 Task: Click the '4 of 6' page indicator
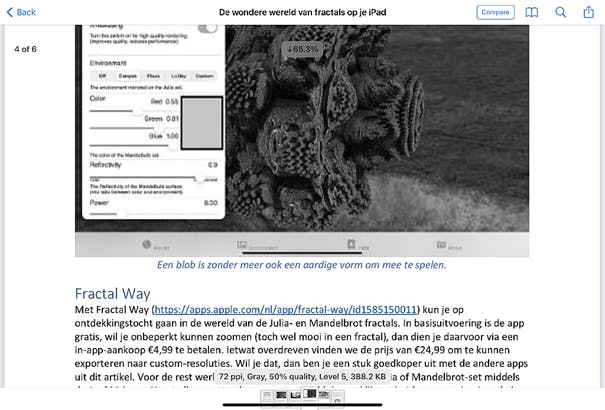(25, 49)
